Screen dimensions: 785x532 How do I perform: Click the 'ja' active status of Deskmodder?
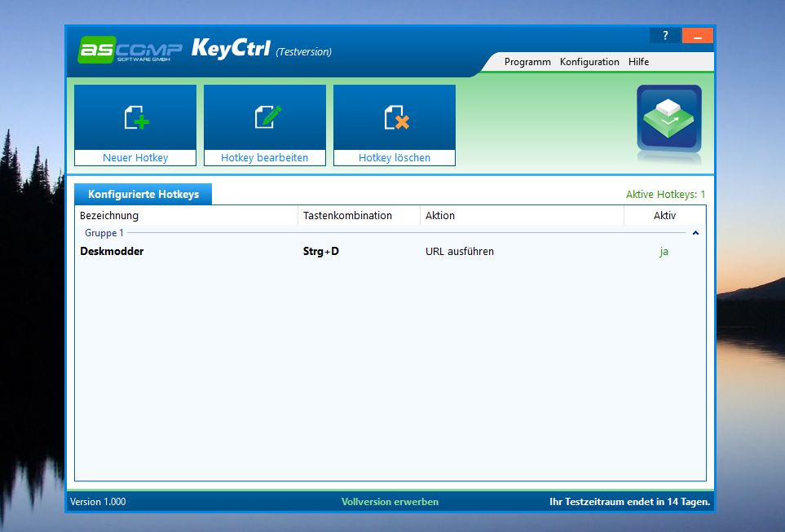664,251
